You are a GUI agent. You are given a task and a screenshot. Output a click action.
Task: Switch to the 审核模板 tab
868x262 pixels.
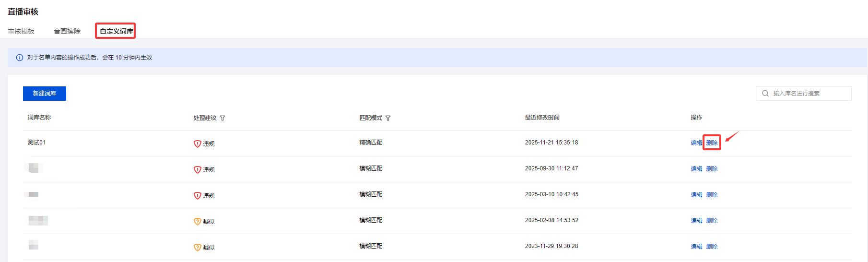[x=21, y=31]
